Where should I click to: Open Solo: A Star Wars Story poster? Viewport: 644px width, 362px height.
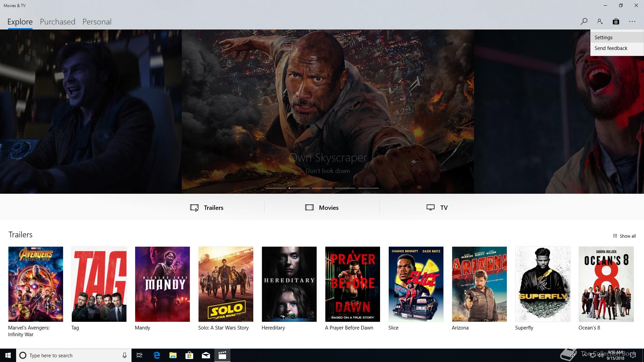click(226, 284)
